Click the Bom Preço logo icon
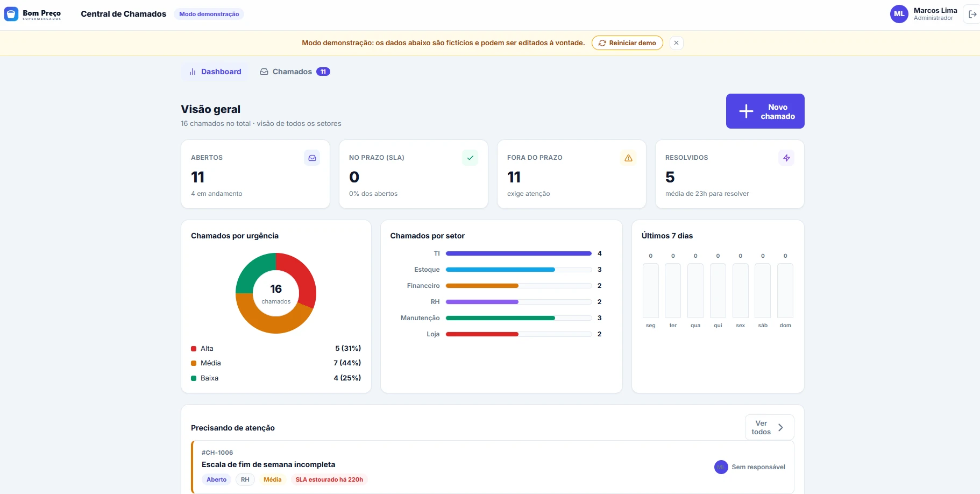This screenshot has height=494, width=980. click(x=11, y=14)
